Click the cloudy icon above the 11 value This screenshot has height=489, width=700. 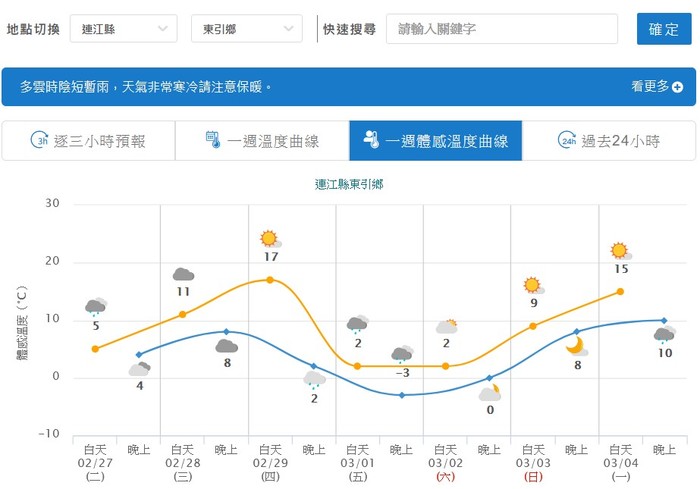pyautogui.click(x=183, y=275)
